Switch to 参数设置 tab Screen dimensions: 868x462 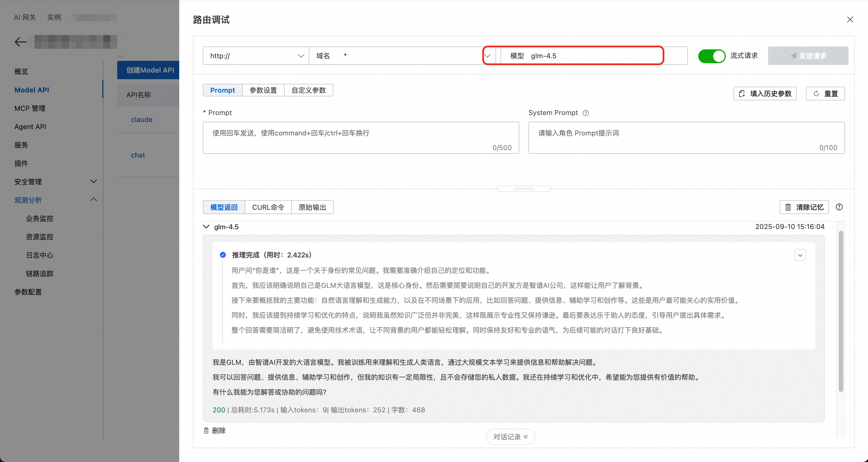pyautogui.click(x=263, y=90)
